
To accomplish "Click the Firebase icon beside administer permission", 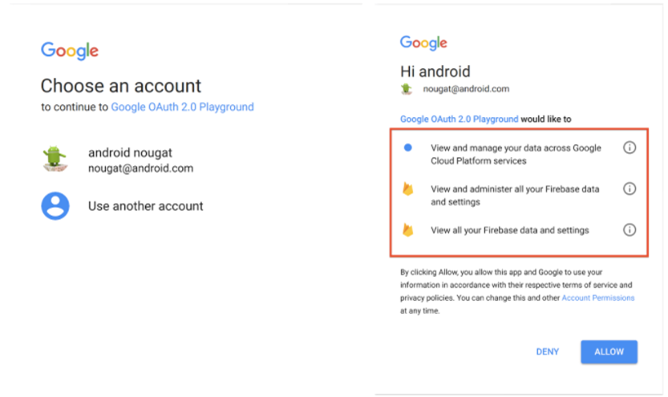I will point(408,189).
